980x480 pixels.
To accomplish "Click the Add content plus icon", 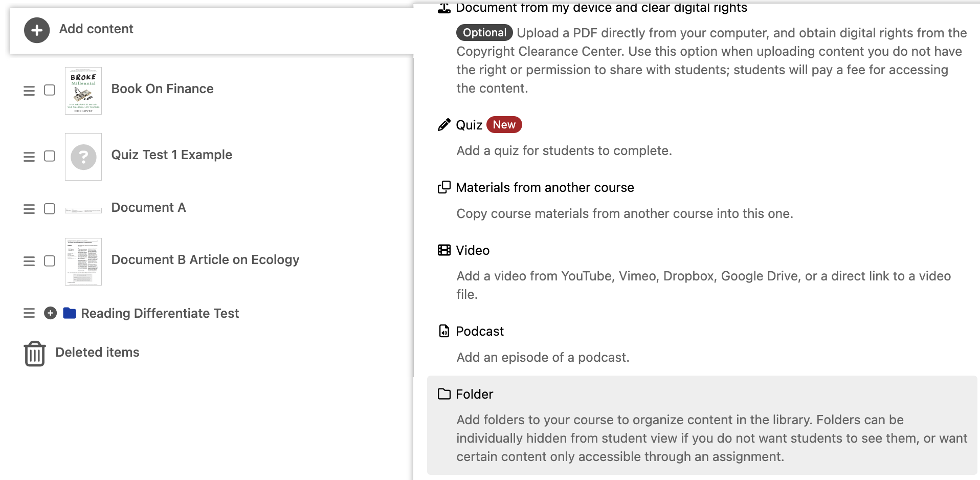I will pos(37,30).
